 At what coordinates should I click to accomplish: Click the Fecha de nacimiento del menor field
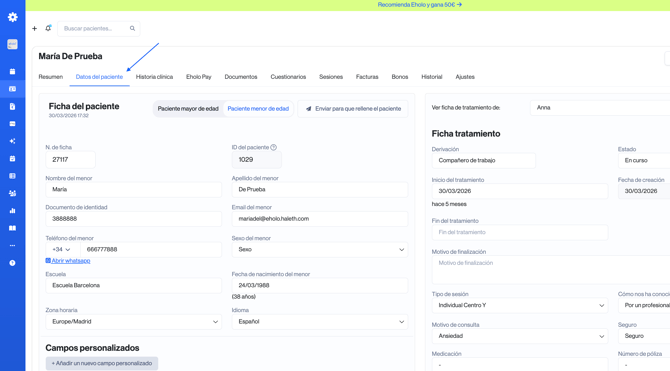pyautogui.click(x=320, y=286)
